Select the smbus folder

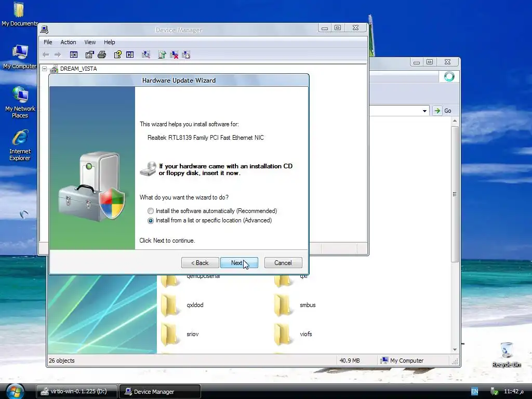pyautogui.click(x=295, y=305)
